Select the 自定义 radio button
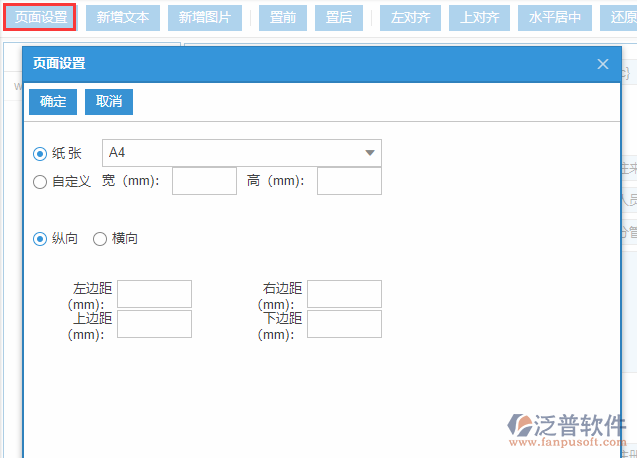This screenshot has width=637, height=458. pos(40,182)
